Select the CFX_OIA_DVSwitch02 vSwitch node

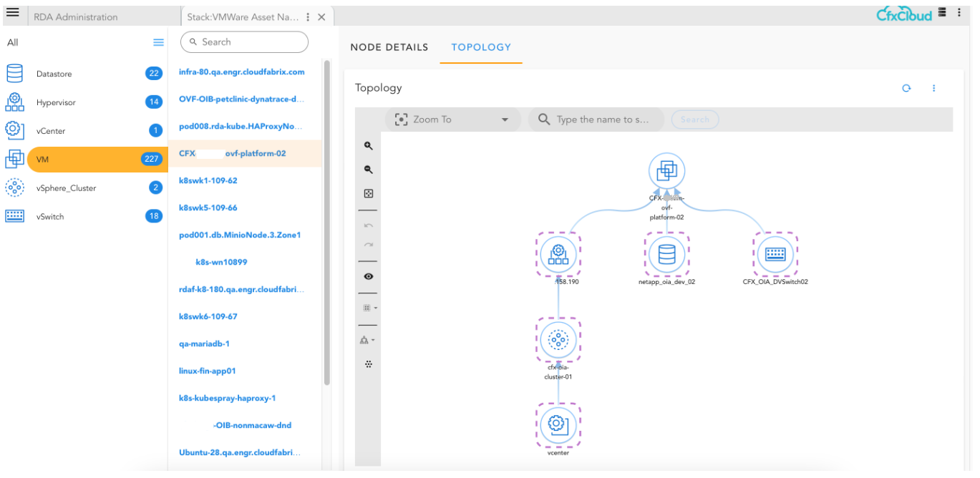coord(775,254)
